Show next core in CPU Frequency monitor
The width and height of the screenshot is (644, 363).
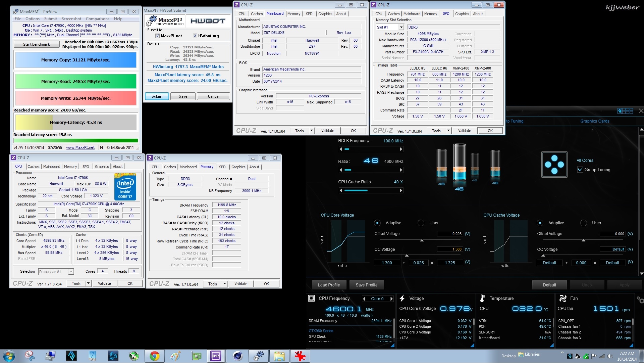391,299
